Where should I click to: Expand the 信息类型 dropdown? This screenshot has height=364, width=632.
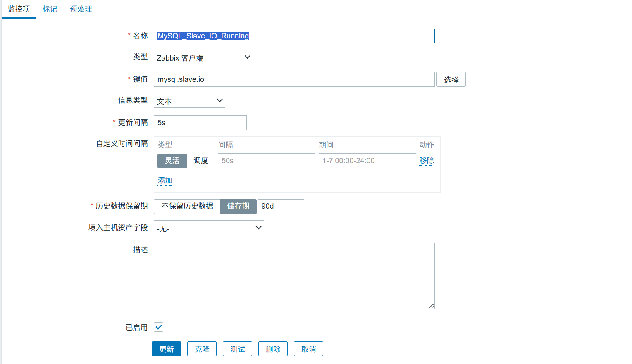pyautogui.click(x=189, y=100)
